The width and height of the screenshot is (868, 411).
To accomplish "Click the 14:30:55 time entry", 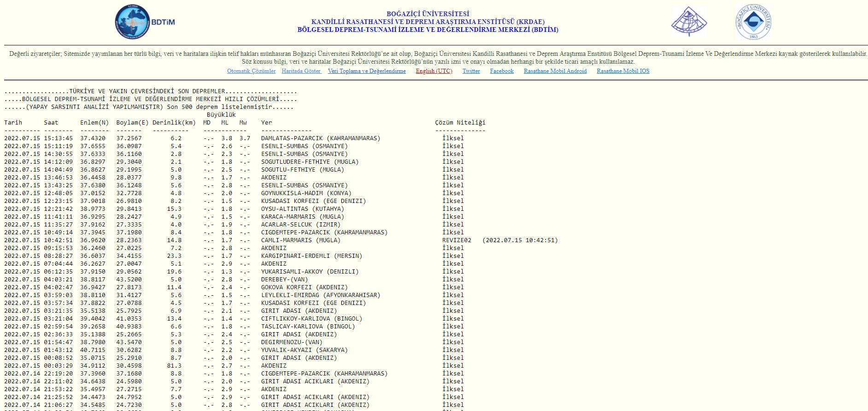I will click(x=59, y=154).
